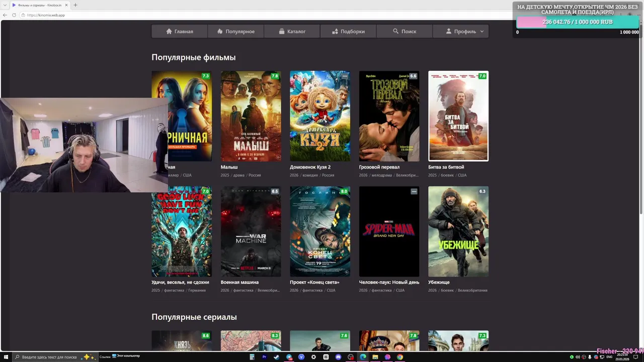
Task: Click the Битва за битвой title link
Action: [446, 167]
